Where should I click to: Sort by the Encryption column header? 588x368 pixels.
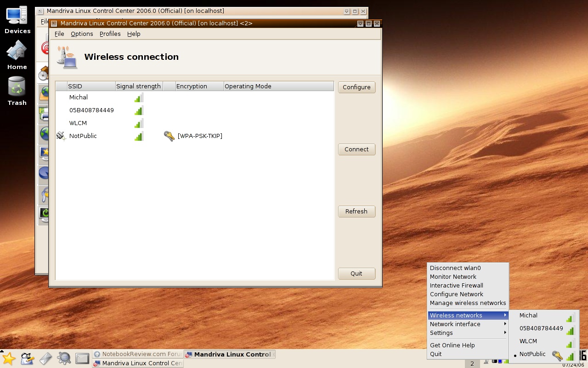(199, 86)
